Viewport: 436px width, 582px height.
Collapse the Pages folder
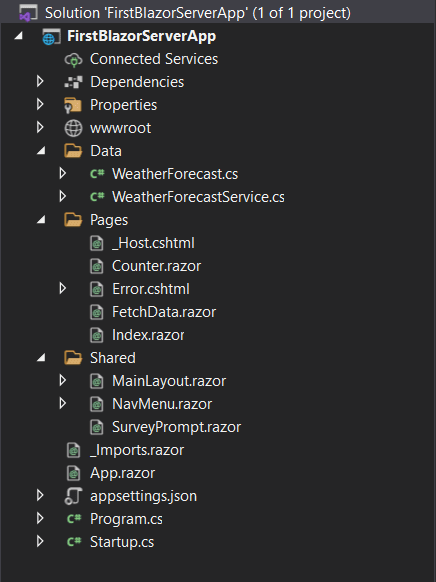click(41, 219)
